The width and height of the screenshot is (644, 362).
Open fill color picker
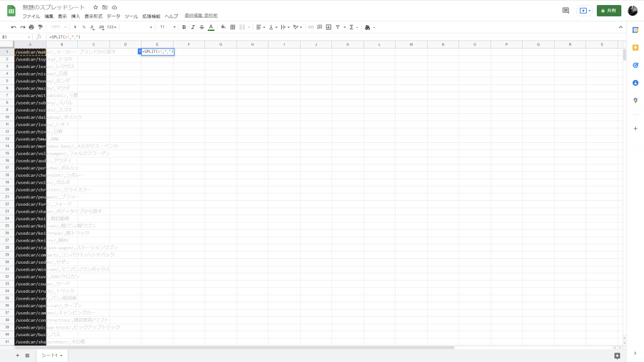223,27
